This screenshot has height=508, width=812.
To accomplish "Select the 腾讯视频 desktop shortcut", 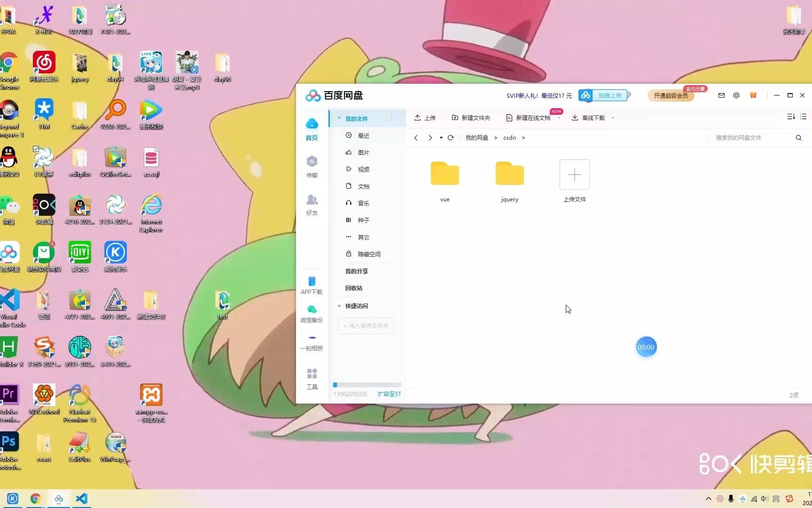I will (151, 115).
